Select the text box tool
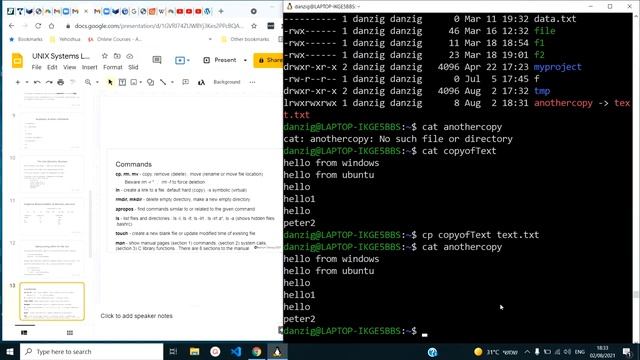The image size is (640, 360). point(122,82)
